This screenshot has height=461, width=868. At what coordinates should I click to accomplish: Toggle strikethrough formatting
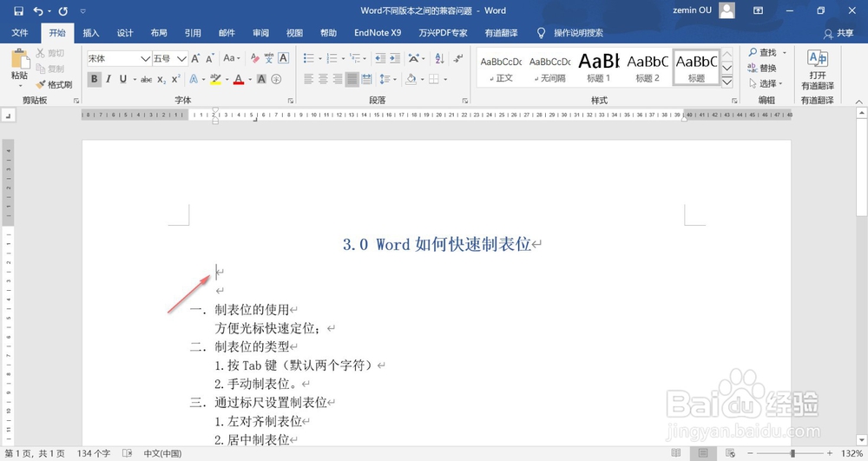pyautogui.click(x=146, y=79)
